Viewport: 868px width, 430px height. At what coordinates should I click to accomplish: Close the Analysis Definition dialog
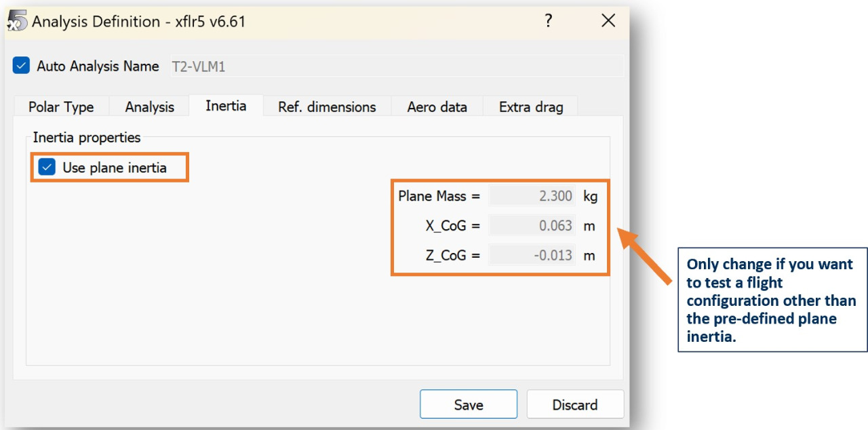(608, 21)
